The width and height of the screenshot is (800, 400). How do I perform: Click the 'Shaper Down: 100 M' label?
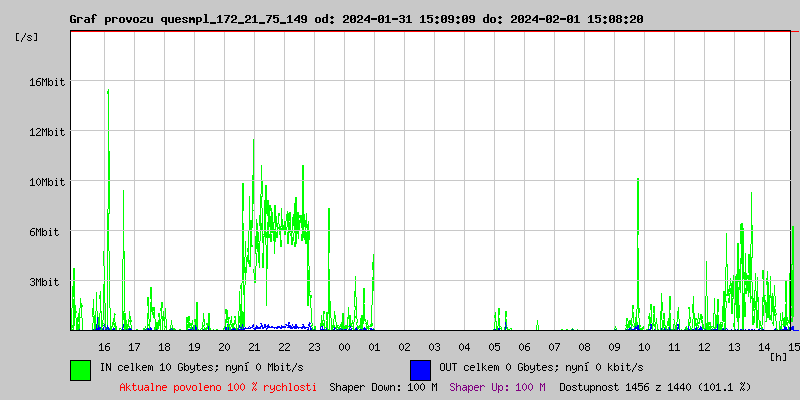pos(383,386)
